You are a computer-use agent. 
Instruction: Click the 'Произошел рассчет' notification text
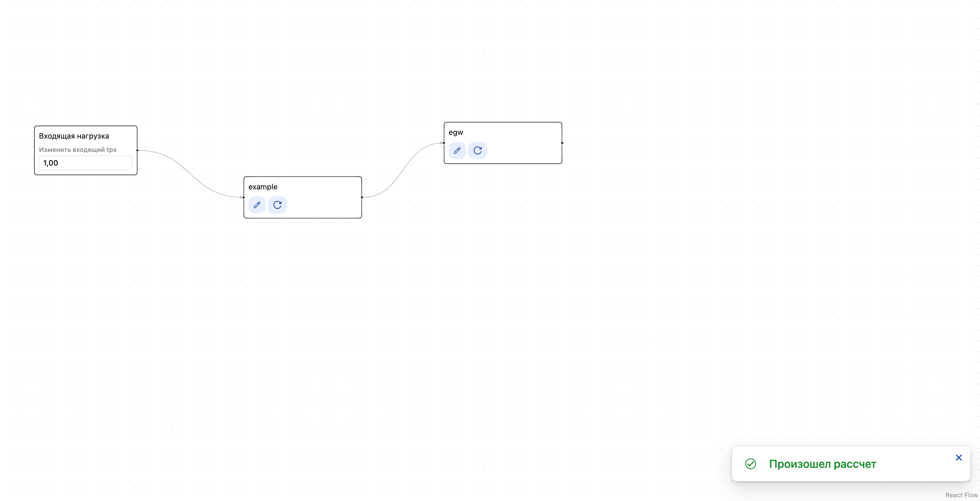(x=823, y=464)
